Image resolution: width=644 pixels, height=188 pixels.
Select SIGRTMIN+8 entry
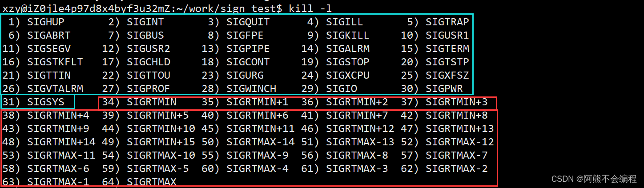457,116
